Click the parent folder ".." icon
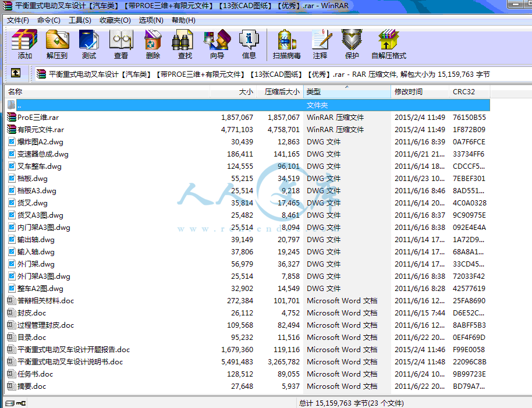 coord(12,105)
